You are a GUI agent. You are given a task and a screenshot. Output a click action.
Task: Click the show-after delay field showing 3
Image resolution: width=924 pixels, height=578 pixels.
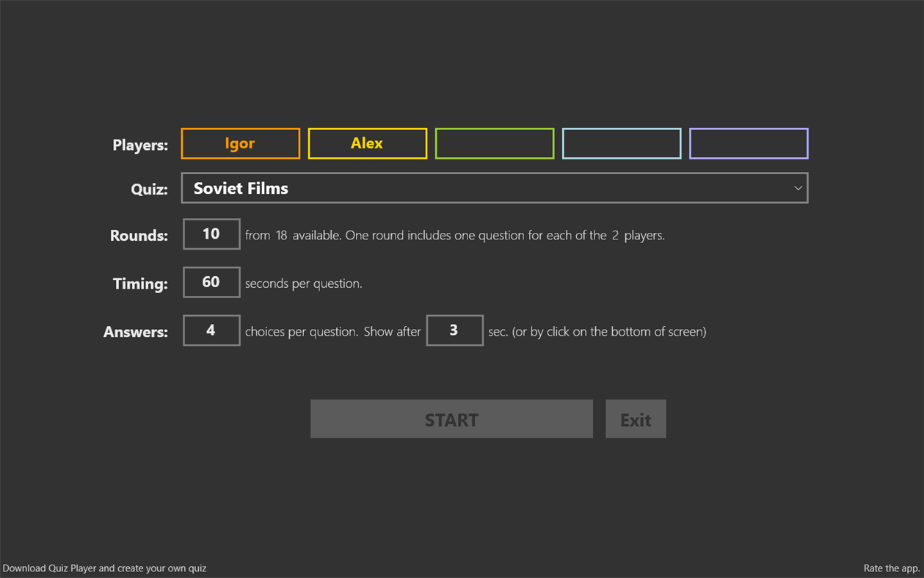pos(454,330)
